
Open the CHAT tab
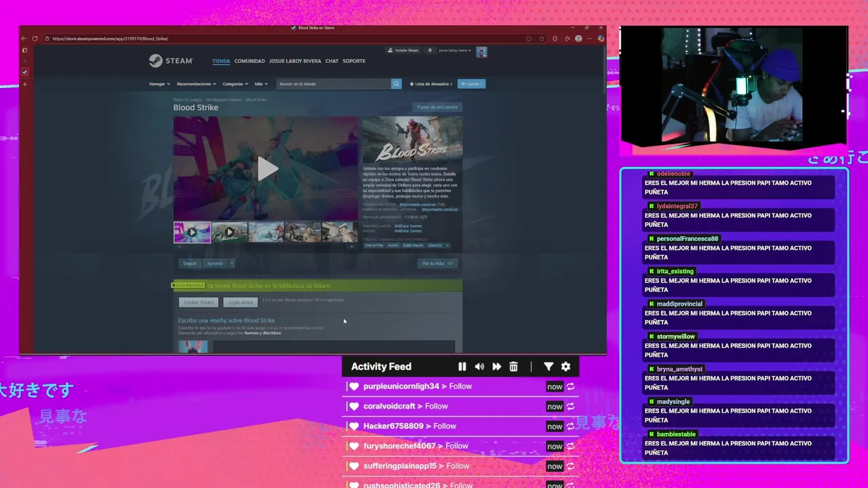[x=332, y=61]
